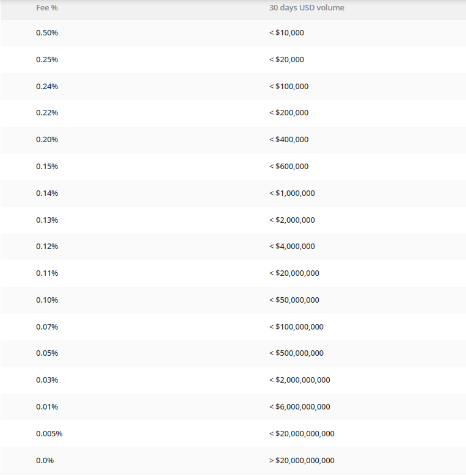Select the 0.15% fee cell
The image size is (466, 476).
tap(47, 167)
